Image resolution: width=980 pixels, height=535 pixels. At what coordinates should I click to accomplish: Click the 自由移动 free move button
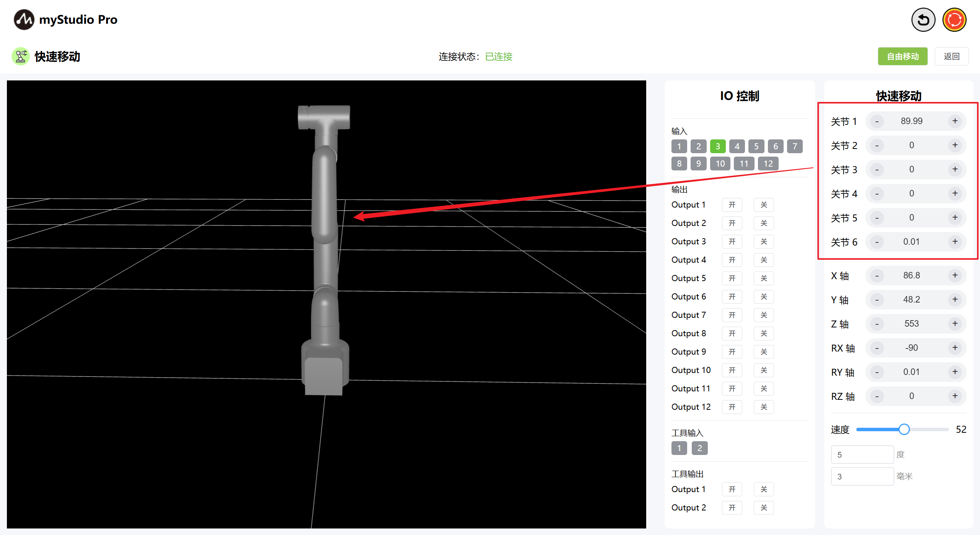point(902,57)
